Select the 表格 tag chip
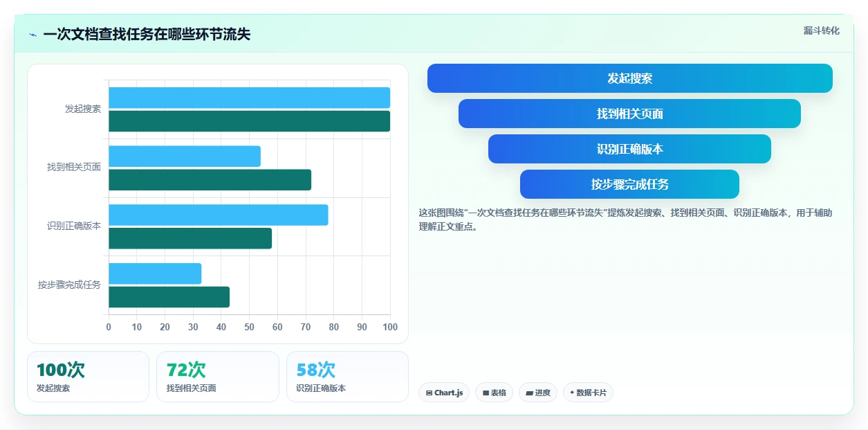 (494, 393)
